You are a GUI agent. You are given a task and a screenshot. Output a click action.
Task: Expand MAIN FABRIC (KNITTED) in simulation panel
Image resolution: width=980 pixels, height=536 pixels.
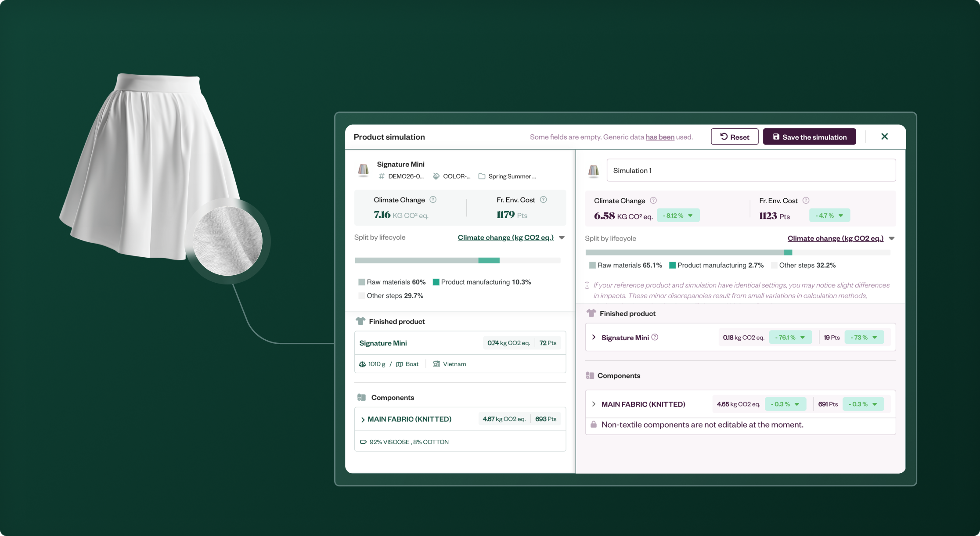594,404
